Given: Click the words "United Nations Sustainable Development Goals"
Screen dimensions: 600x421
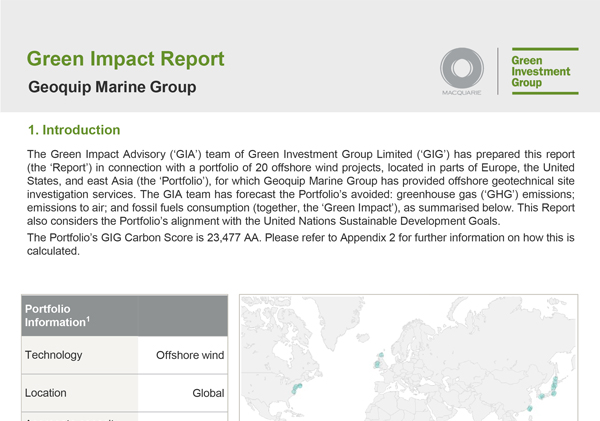Looking at the screenshot, I should pos(381,221).
